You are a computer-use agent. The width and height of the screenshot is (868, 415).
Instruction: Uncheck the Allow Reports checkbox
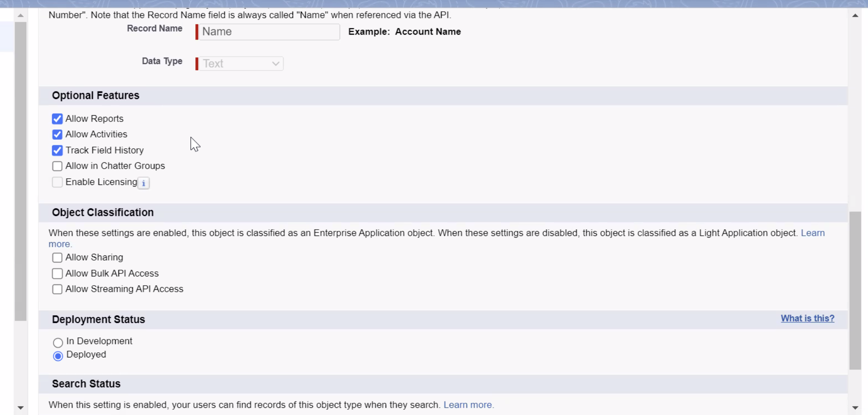click(x=57, y=119)
